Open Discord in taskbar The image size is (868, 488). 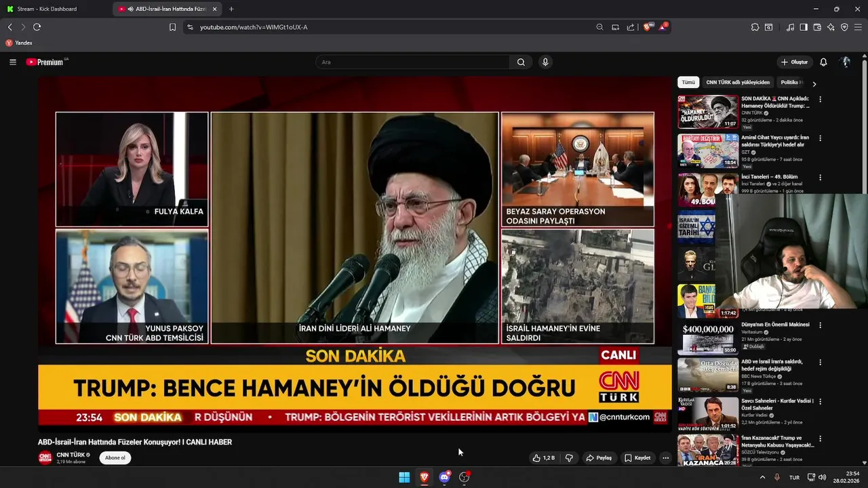(445, 477)
